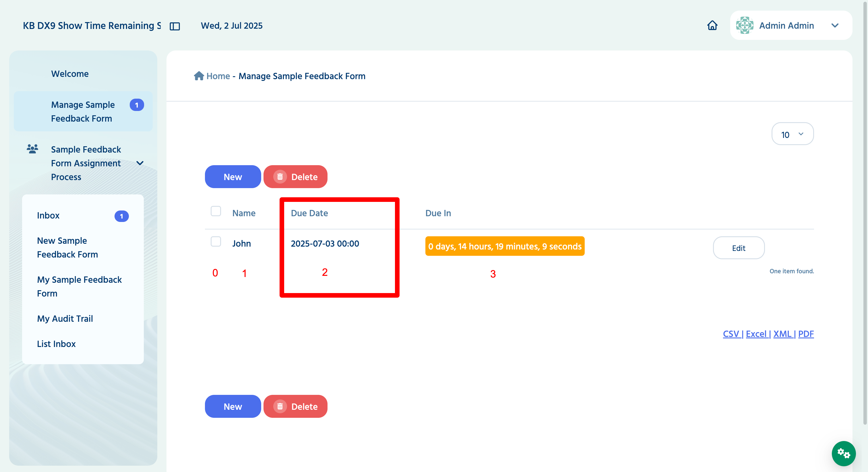This screenshot has height=472, width=868.
Task: Click the Inbox count badge
Action: 121,216
